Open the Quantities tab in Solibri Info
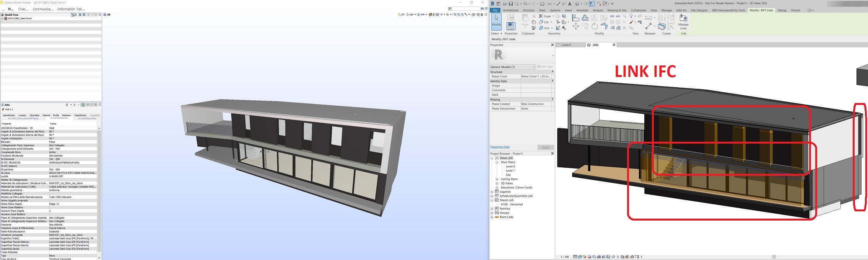 pos(34,115)
